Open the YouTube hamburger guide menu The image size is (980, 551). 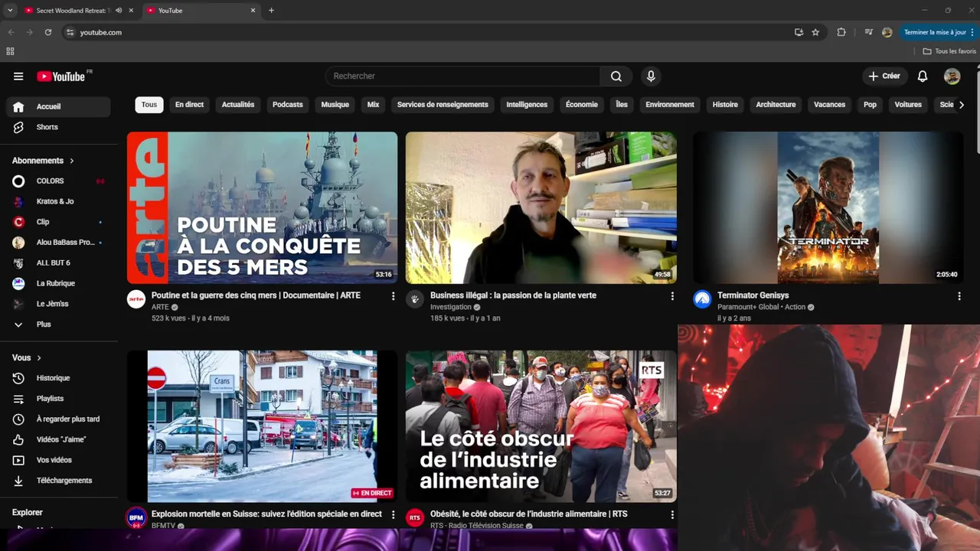[18, 77]
